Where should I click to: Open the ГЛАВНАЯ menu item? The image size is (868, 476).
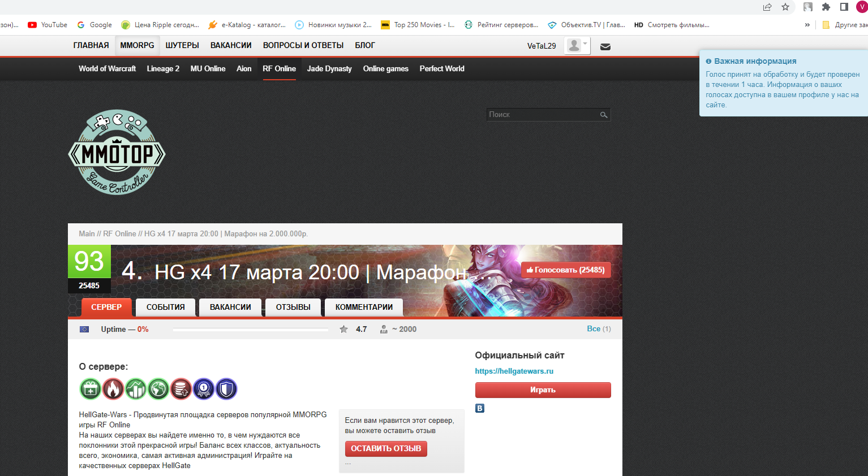[91, 45]
